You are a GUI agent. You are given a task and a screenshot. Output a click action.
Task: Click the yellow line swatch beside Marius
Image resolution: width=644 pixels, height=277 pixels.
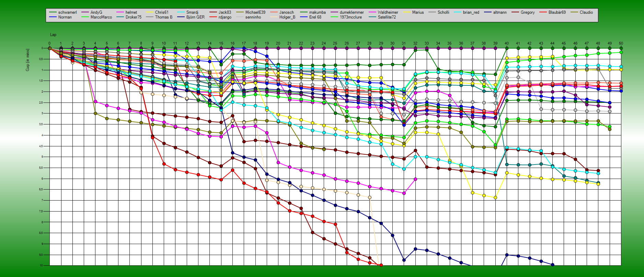pyautogui.click(x=407, y=12)
